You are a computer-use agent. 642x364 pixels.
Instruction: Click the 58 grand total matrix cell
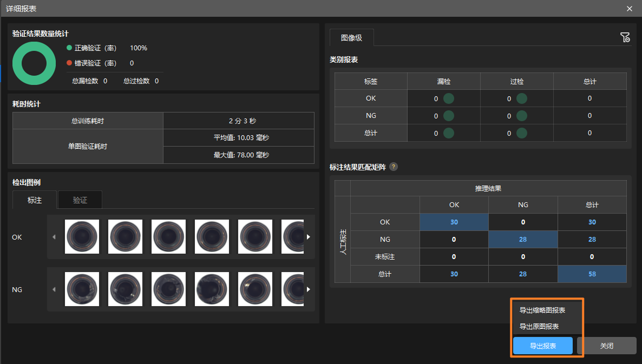coord(592,274)
